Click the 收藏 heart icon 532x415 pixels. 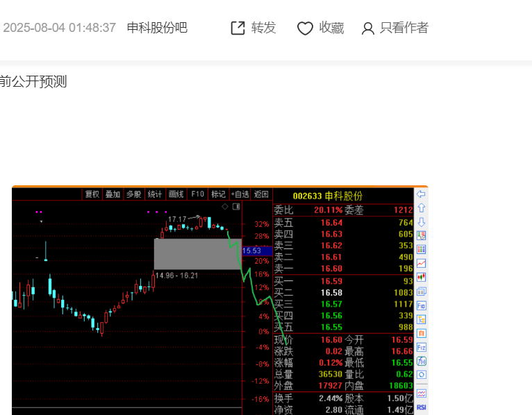pyautogui.click(x=305, y=28)
